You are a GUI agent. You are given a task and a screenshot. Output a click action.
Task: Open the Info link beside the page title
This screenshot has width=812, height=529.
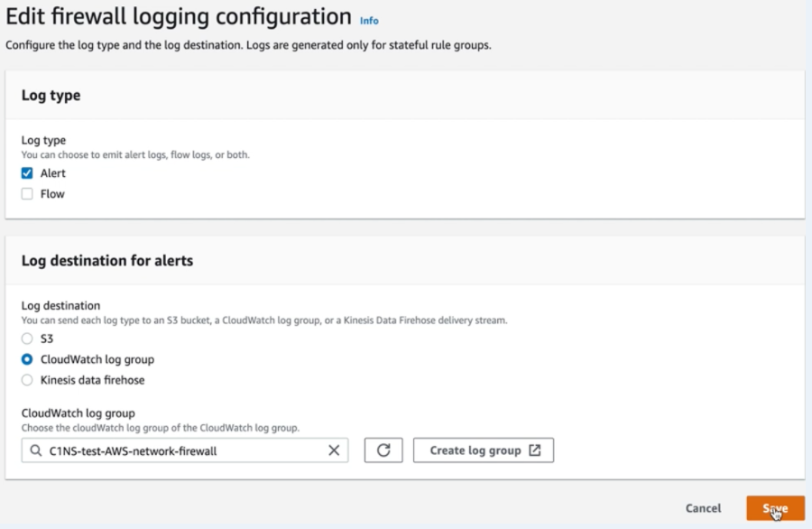[369, 21]
